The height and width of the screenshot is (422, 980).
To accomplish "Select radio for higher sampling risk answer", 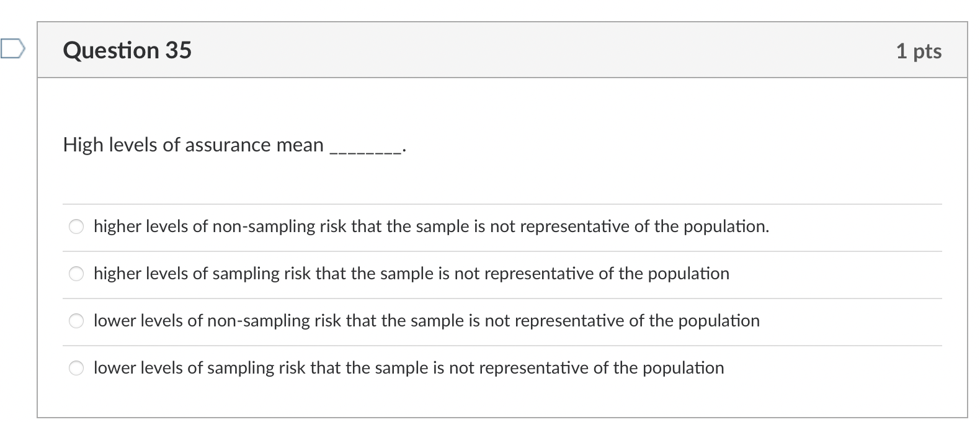I will click(x=76, y=274).
